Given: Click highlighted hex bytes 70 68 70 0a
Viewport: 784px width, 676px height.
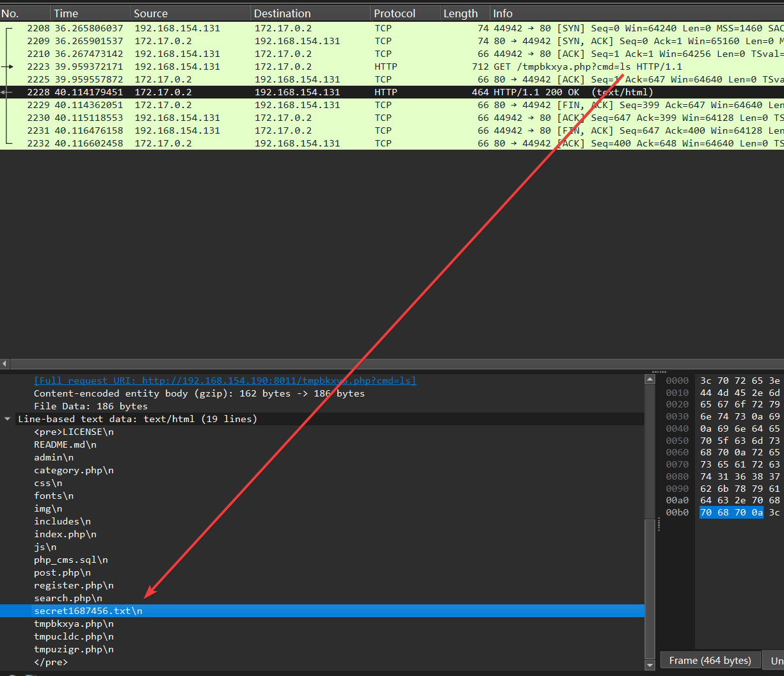Looking at the screenshot, I should click(731, 512).
